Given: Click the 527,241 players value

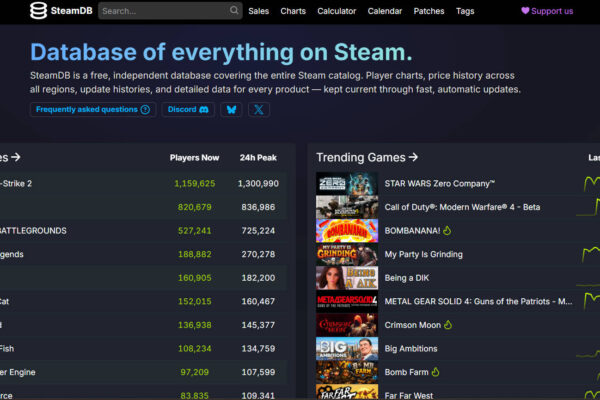Looking at the screenshot, I should pyautogui.click(x=195, y=231).
